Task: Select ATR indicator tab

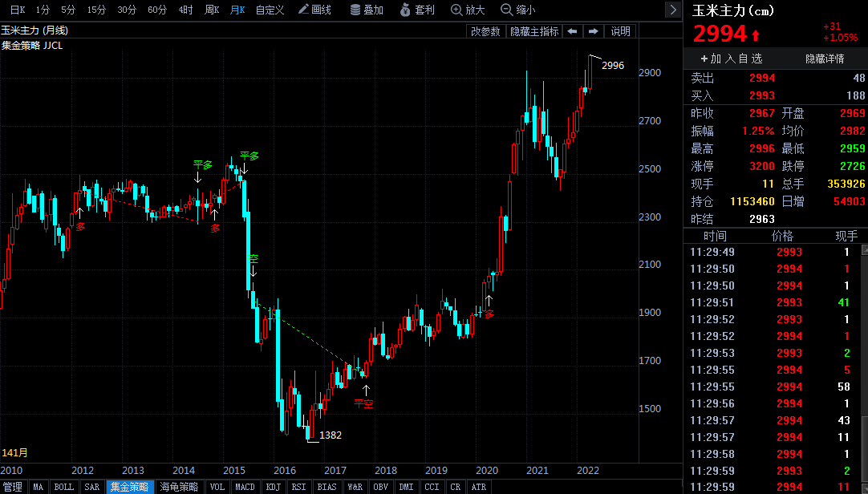Action: [x=479, y=487]
